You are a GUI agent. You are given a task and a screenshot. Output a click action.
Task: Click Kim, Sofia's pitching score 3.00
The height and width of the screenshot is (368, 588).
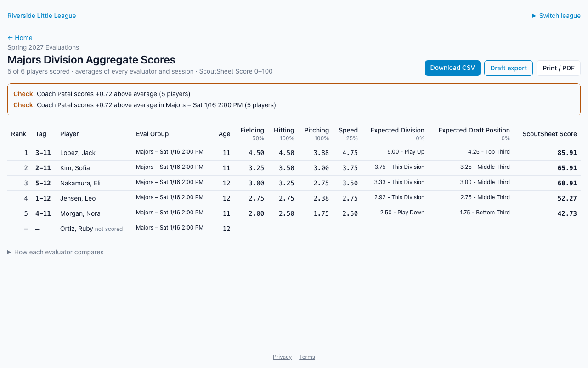tap(321, 168)
